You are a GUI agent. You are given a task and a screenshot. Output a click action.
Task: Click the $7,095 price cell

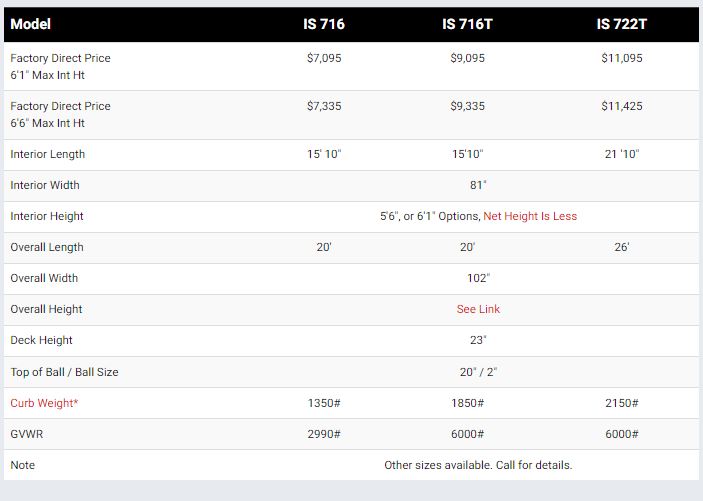pyautogui.click(x=324, y=58)
